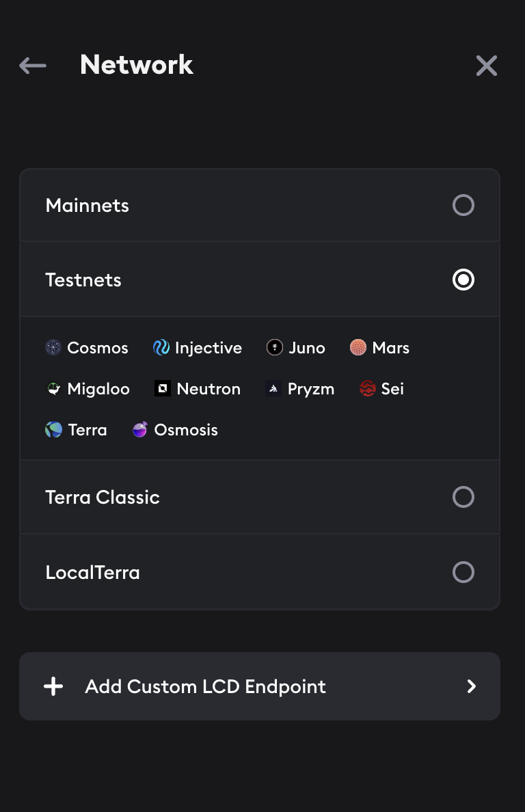Viewport: 525px width, 812px height.
Task: Click the Terra globe icon
Action: pos(53,430)
